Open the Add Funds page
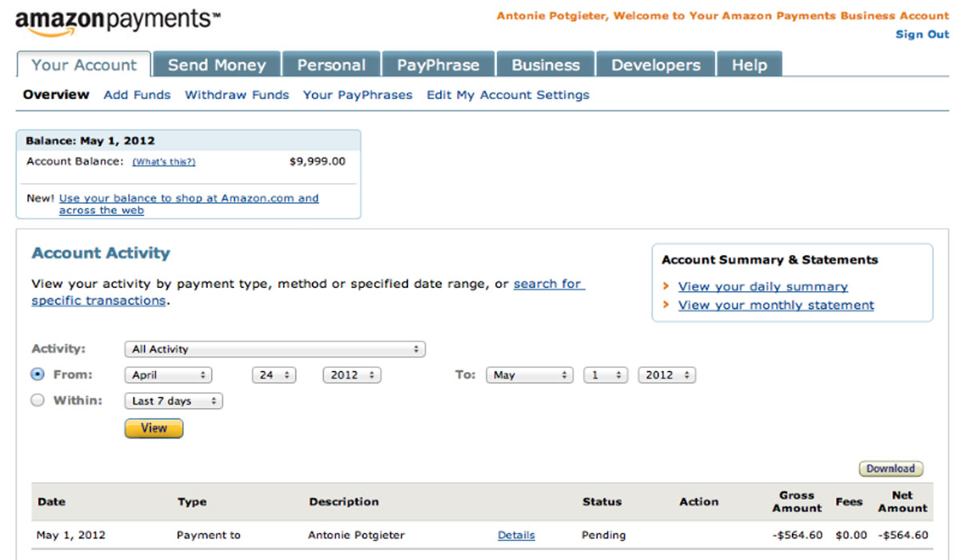The width and height of the screenshot is (960, 560). click(x=137, y=94)
